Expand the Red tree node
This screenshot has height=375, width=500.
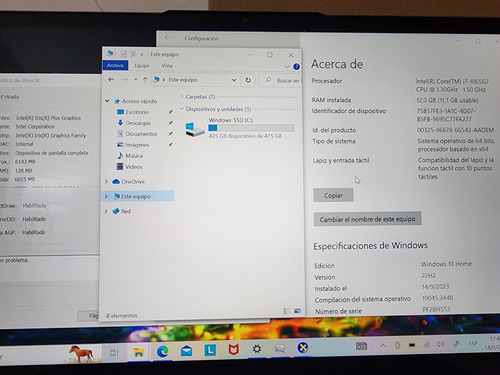pyautogui.click(x=106, y=211)
